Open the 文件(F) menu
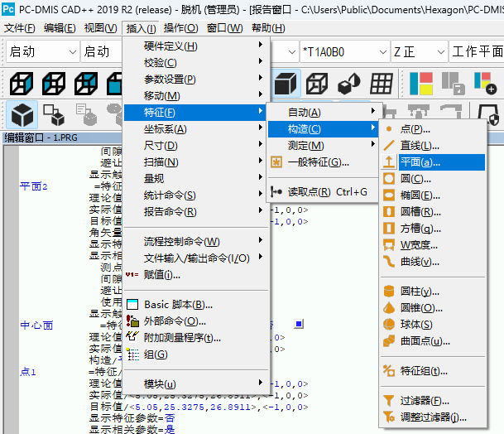Image resolution: width=504 pixels, height=434 pixels. click(x=19, y=28)
